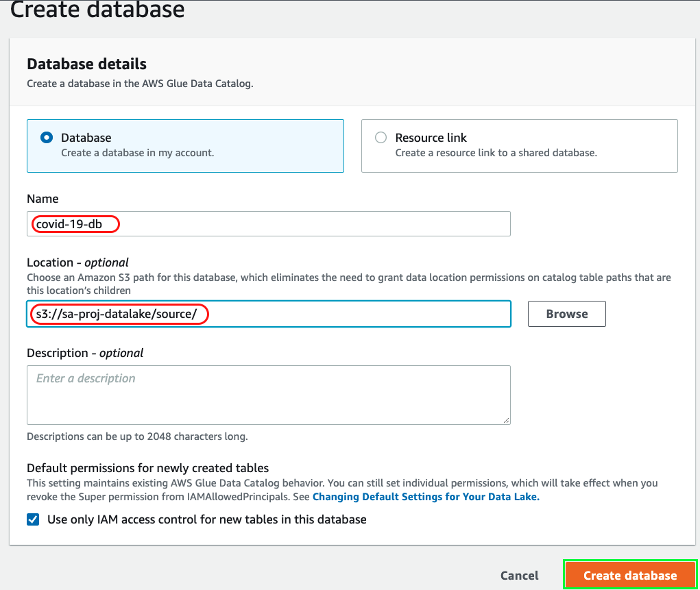Click the 'Location - optional' label
The image size is (700, 590).
pyautogui.click(x=77, y=262)
